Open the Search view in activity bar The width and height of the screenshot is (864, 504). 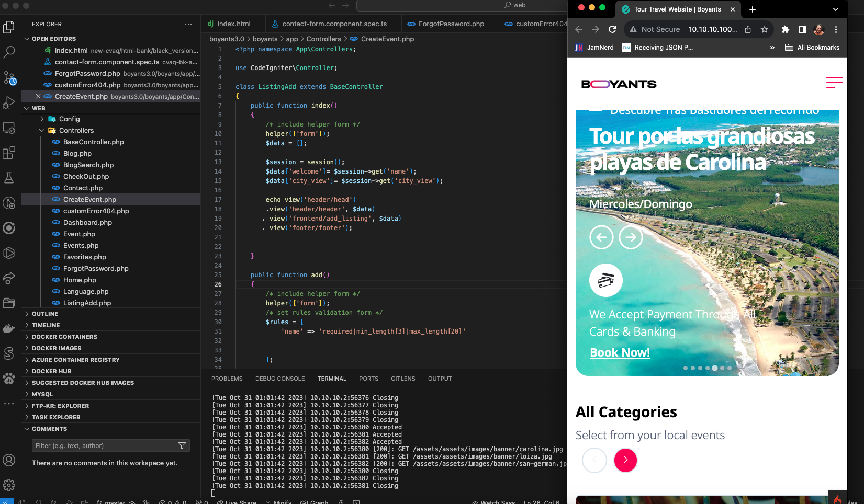9,52
